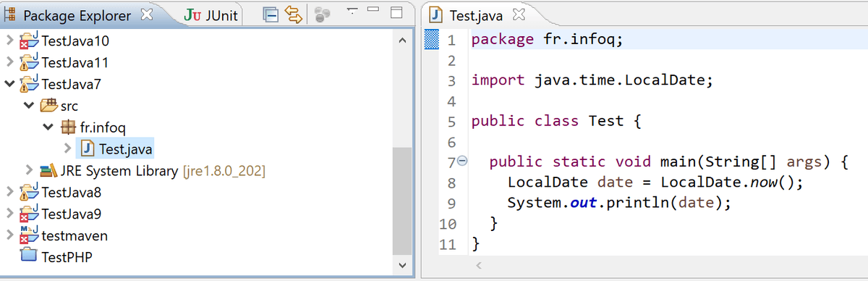Open the Package Explorer View Menu triangle
Screen dimensions: 868x281
pos(352,11)
